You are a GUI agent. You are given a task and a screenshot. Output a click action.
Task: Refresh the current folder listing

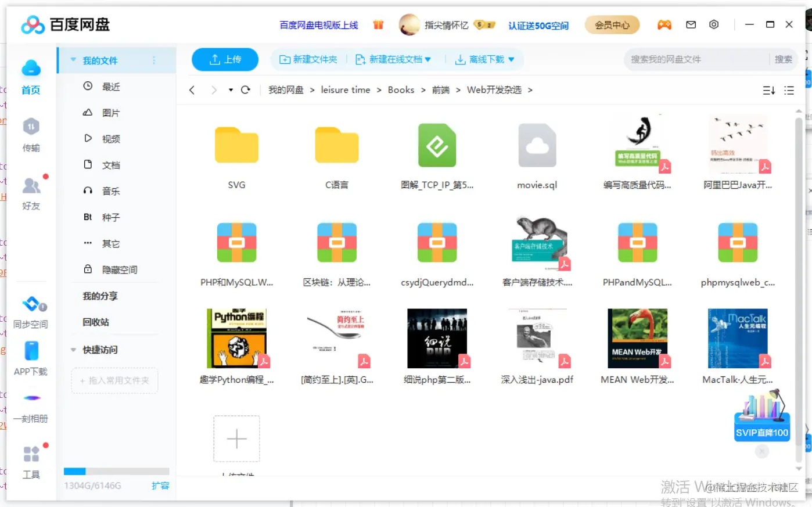tap(245, 90)
